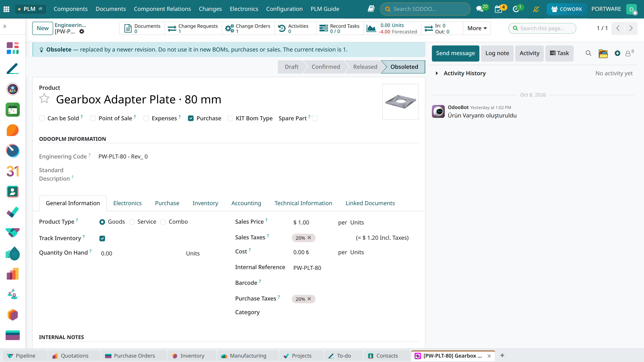Click the Send message button

(x=455, y=53)
